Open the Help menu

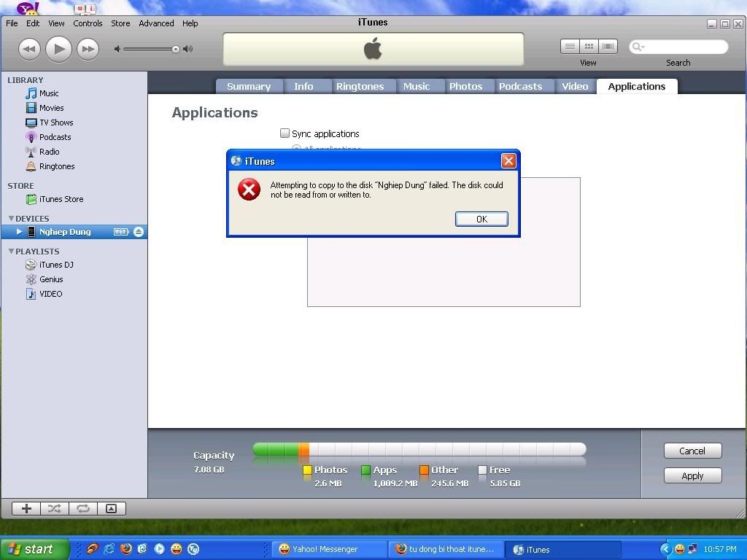pyautogui.click(x=190, y=23)
